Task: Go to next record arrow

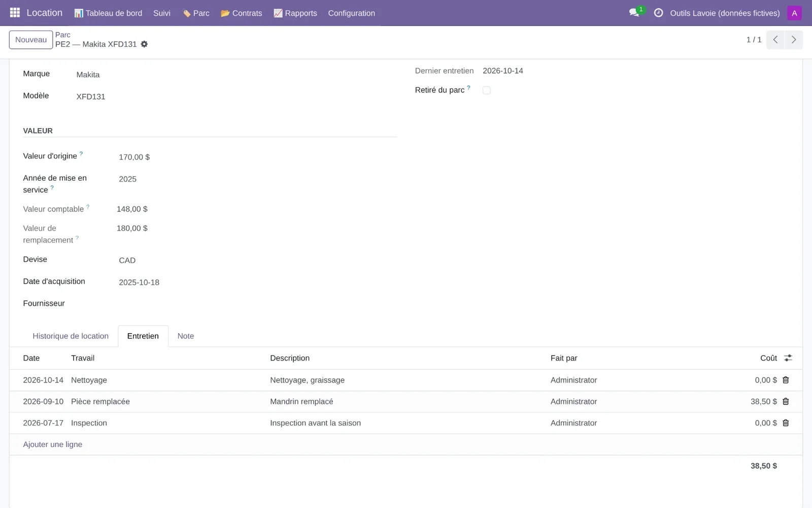Action: pyautogui.click(x=794, y=40)
